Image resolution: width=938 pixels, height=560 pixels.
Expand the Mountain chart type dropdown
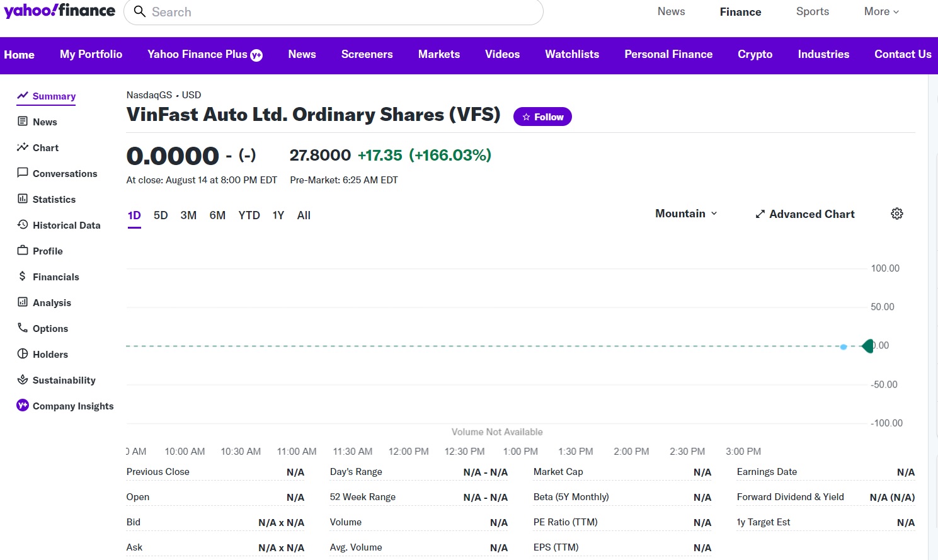(x=686, y=214)
